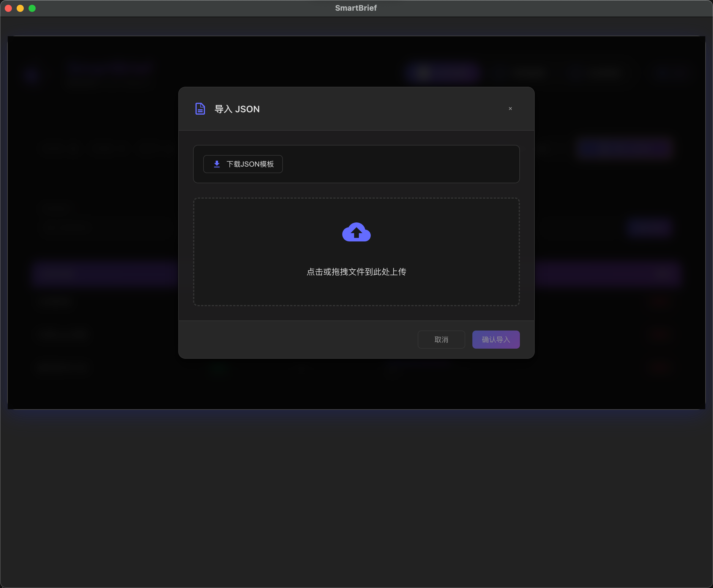Minimize window with the yellow button

tap(20, 8)
